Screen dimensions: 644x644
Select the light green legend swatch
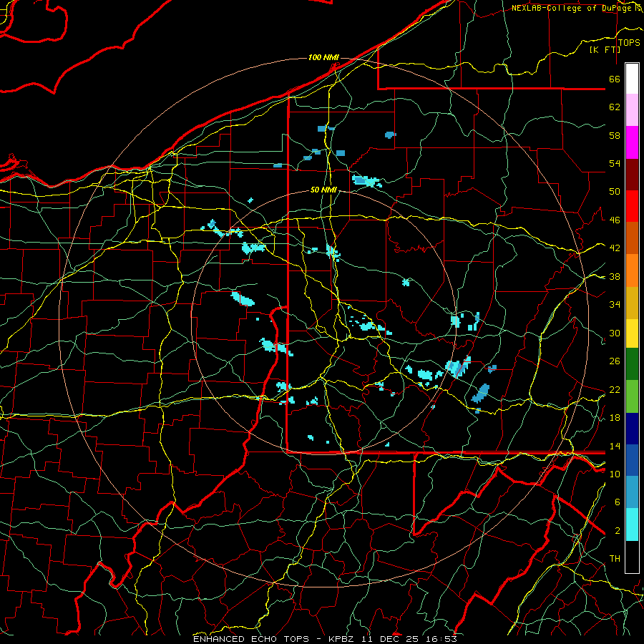[x=632, y=396]
